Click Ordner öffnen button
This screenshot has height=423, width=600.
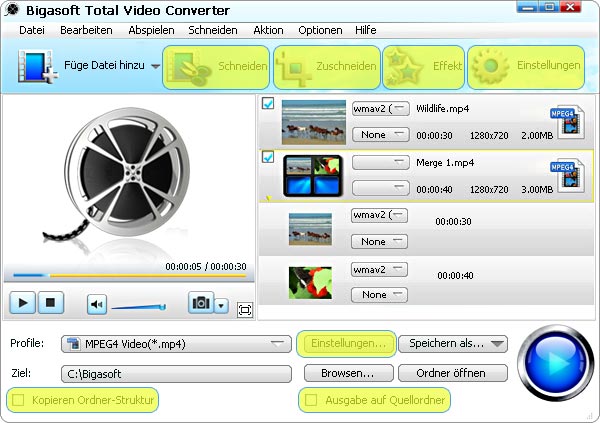click(x=453, y=373)
